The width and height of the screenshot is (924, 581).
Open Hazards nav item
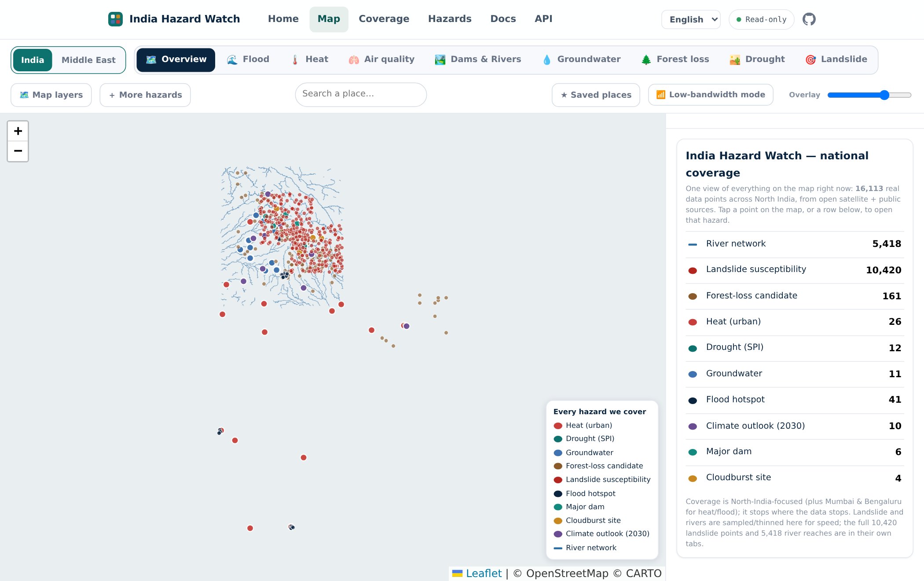click(x=450, y=19)
